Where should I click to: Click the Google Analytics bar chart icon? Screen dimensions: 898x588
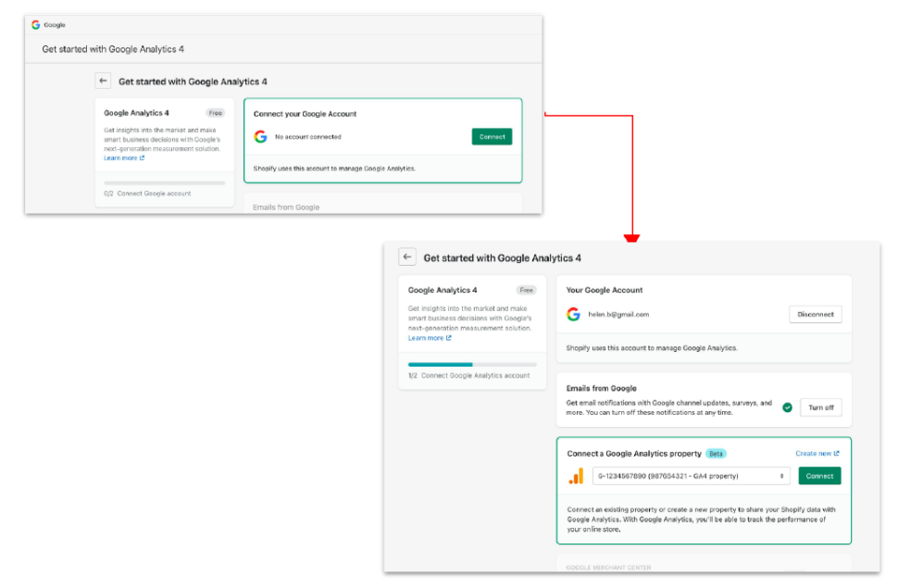pyautogui.click(x=576, y=476)
